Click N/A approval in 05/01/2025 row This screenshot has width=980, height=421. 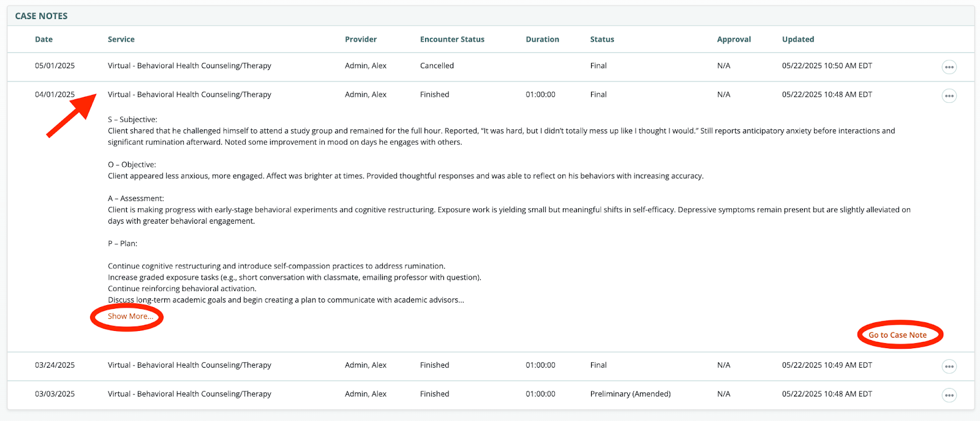724,66
